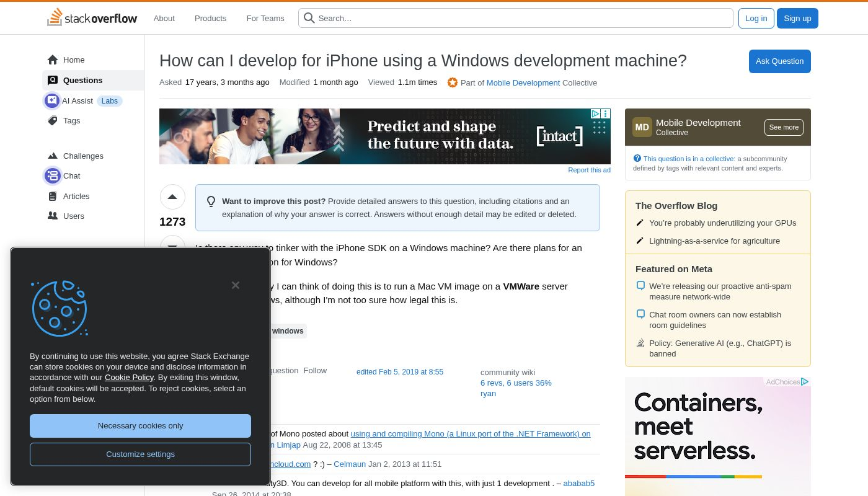Open the Cookie Policy link
Viewport: 868px width, 496px height.
[x=129, y=378]
